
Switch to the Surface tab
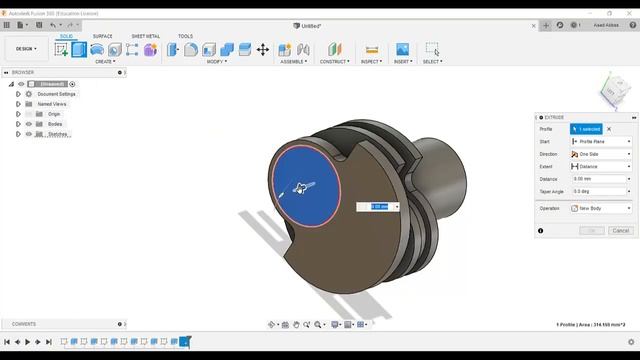pos(102,36)
